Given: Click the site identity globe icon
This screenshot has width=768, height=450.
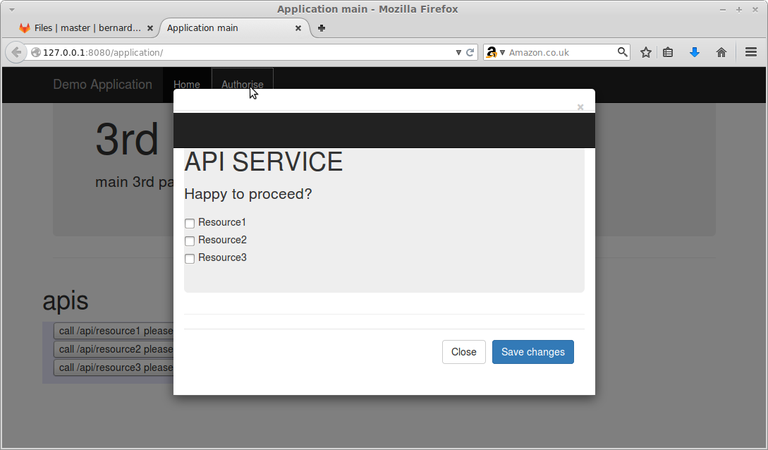Looking at the screenshot, I should pyautogui.click(x=35, y=52).
